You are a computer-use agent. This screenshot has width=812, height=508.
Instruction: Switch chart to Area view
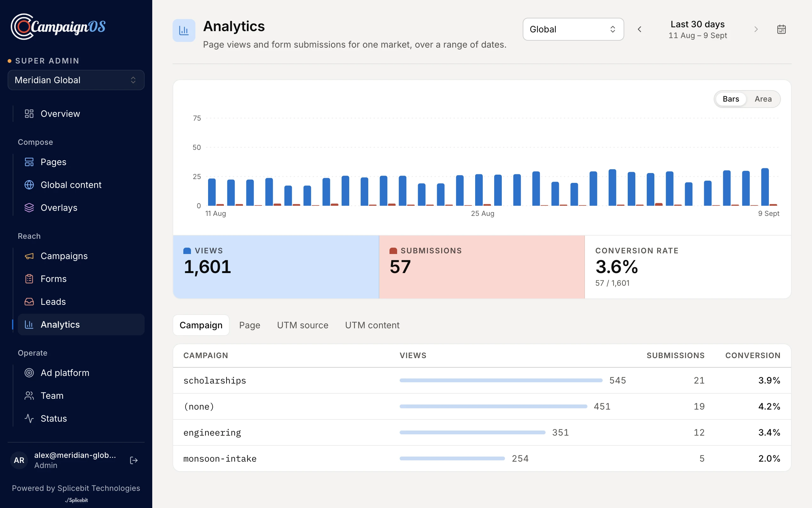[763, 99]
